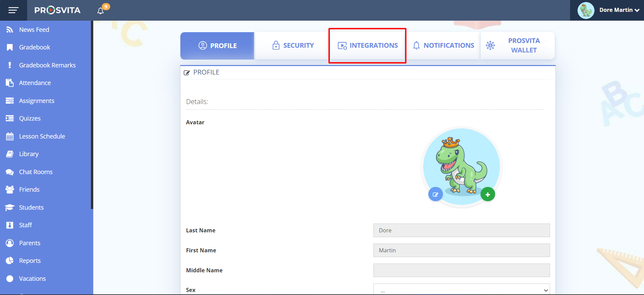The height and width of the screenshot is (295, 644).
Task: Click the blue edit avatar button
Action: coord(435,194)
